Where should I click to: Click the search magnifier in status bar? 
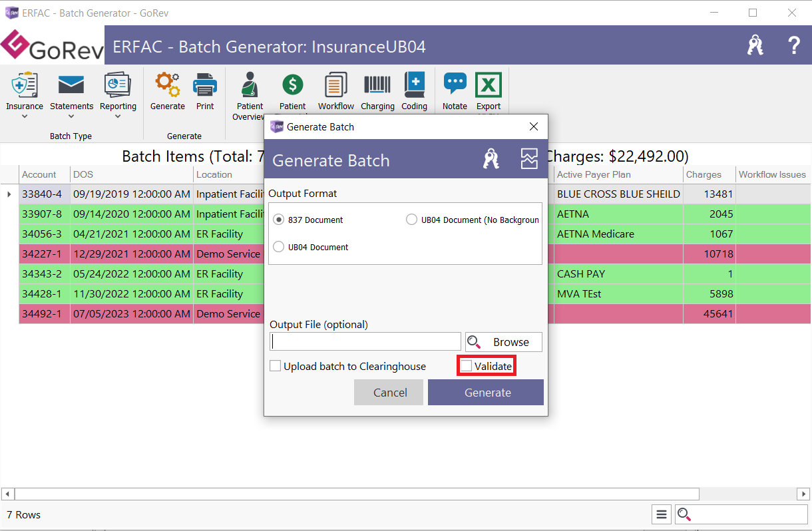(684, 514)
